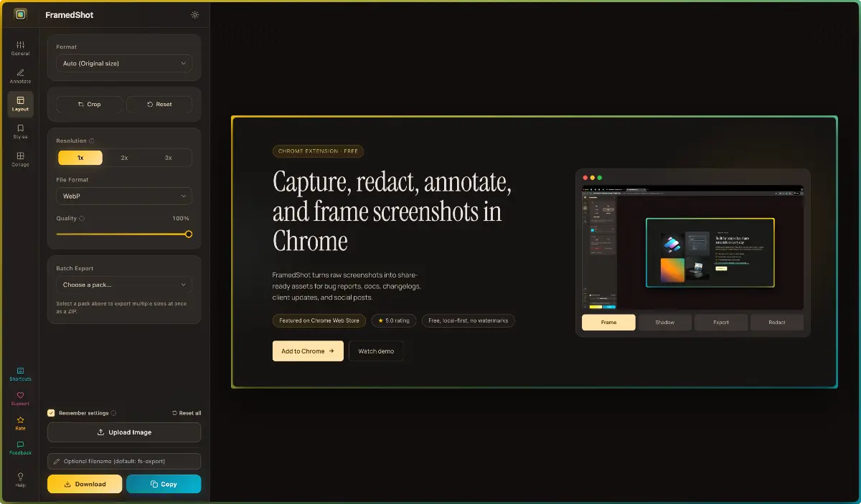Click the Download button
861x504 pixels.
point(84,484)
